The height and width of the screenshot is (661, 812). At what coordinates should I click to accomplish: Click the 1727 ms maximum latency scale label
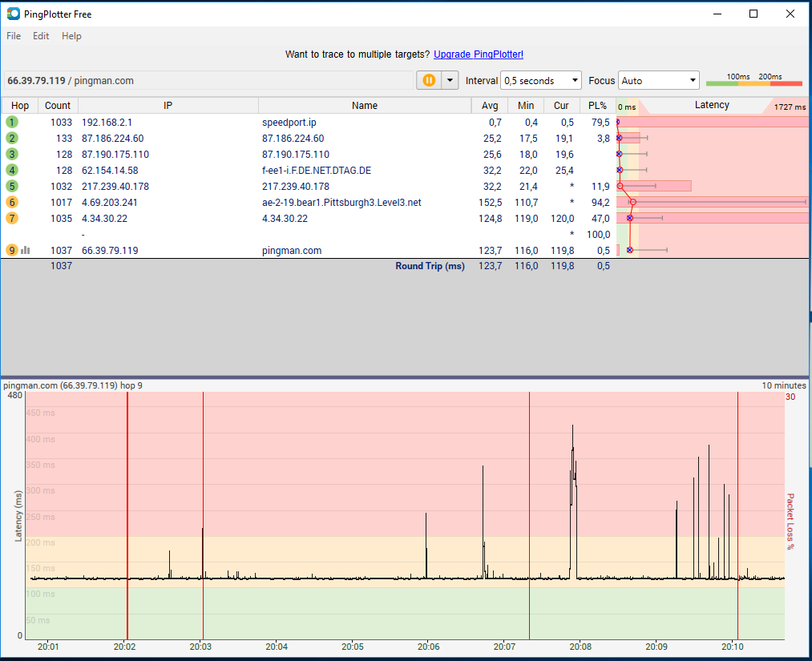[x=790, y=107]
